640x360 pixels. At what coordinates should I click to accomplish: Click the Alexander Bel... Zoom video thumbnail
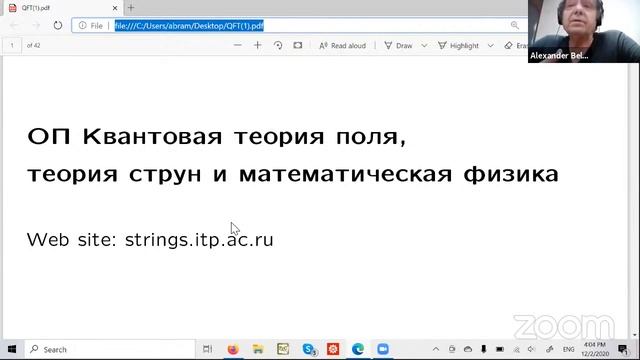(584, 31)
